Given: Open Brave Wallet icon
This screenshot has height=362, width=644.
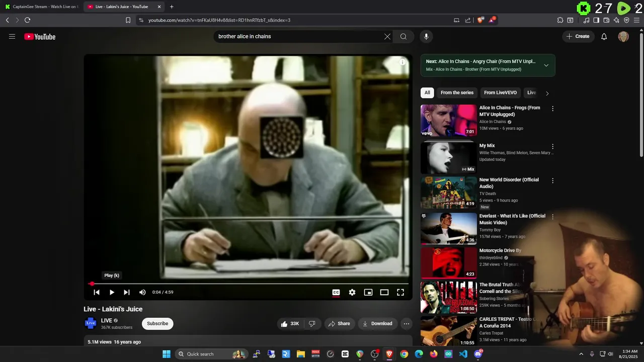Looking at the screenshot, I should pos(606,20).
